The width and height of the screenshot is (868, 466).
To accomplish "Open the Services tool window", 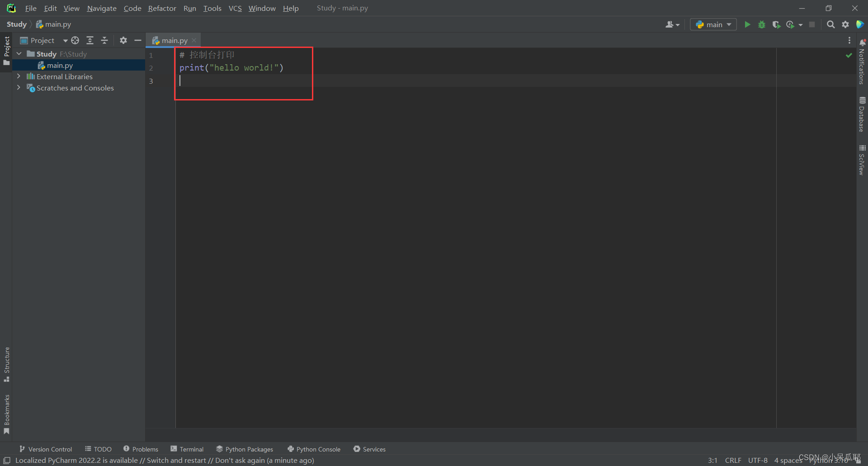I will [369, 449].
